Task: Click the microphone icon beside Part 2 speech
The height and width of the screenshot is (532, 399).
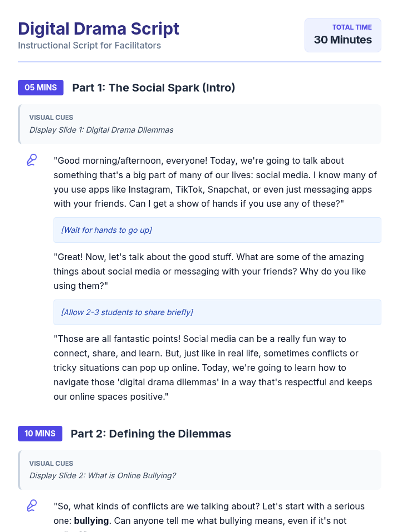Action: [32, 506]
